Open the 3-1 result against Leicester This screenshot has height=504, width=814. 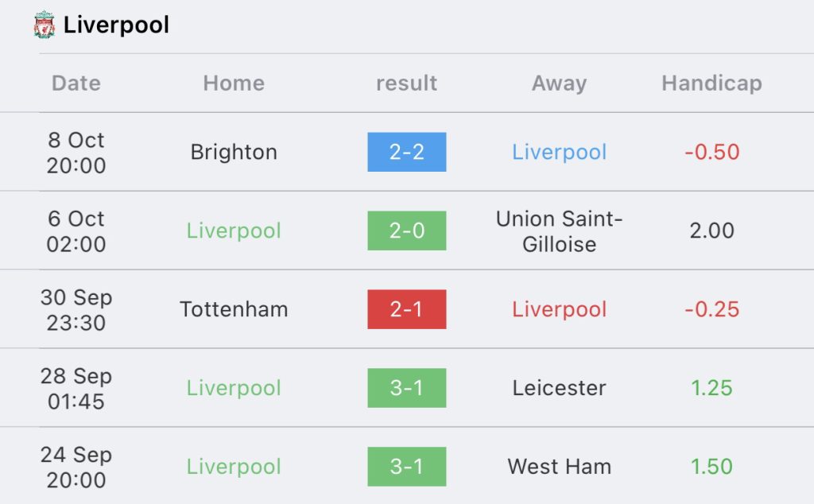(407, 388)
